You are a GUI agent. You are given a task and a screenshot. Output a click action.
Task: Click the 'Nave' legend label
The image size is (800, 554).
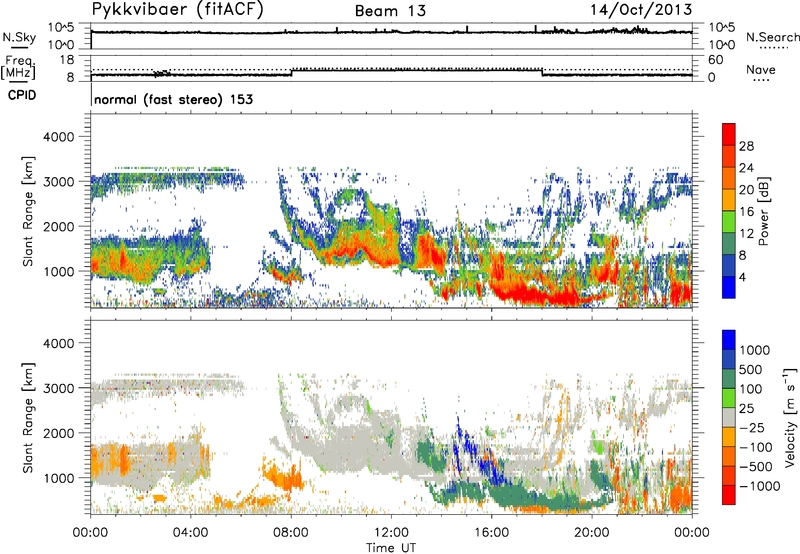click(x=761, y=69)
